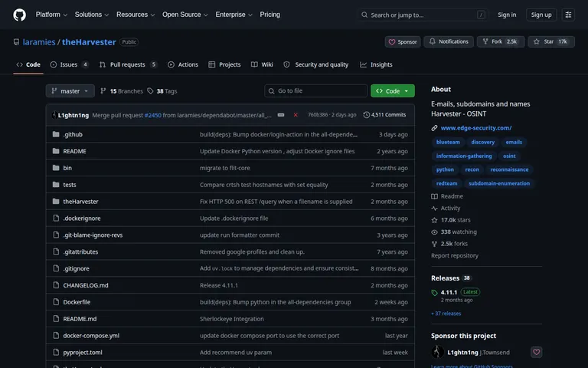Image resolution: width=588 pixels, height=368 pixels.
Task: View the 4,511 Commits history
Action: pyautogui.click(x=385, y=115)
